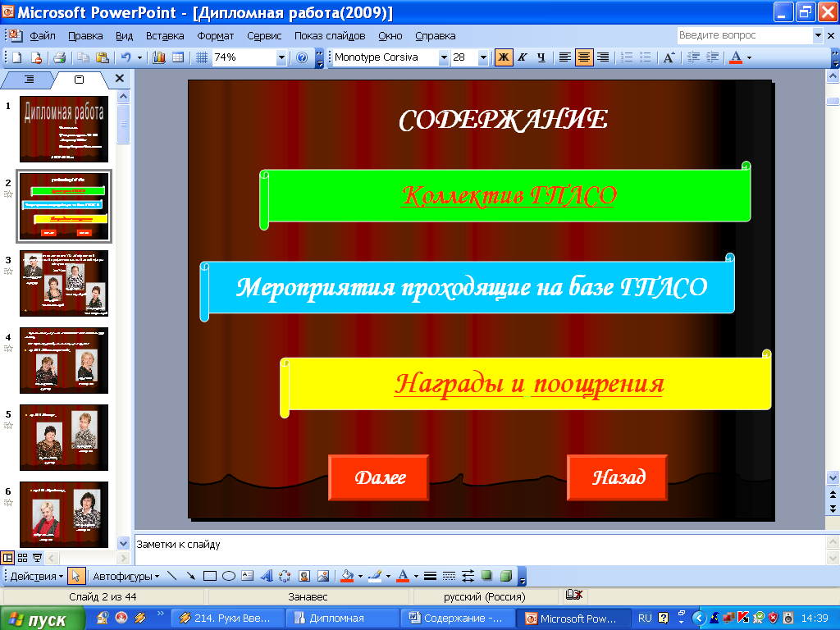Open the Показ слайдов menu
The width and height of the screenshot is (840, 630).
330,36
